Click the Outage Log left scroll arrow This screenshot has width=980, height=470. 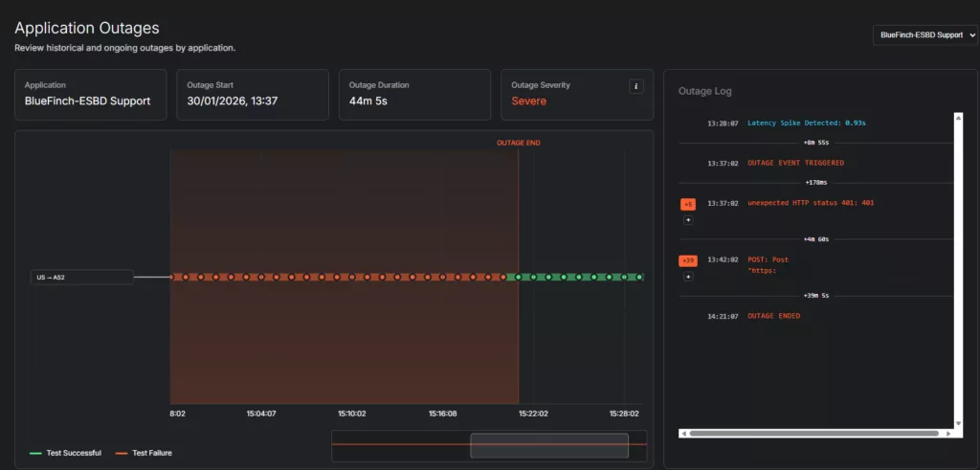tap(683, 433)
